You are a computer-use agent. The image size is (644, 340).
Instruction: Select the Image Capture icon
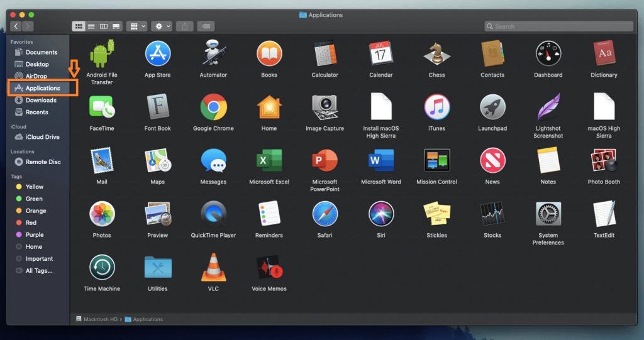[x=325, y=107]
